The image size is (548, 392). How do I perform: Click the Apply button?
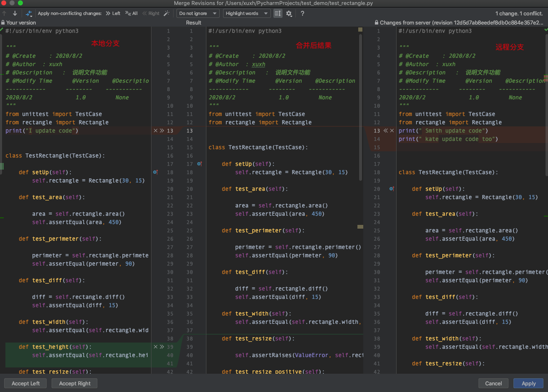(x=528, y=383)
